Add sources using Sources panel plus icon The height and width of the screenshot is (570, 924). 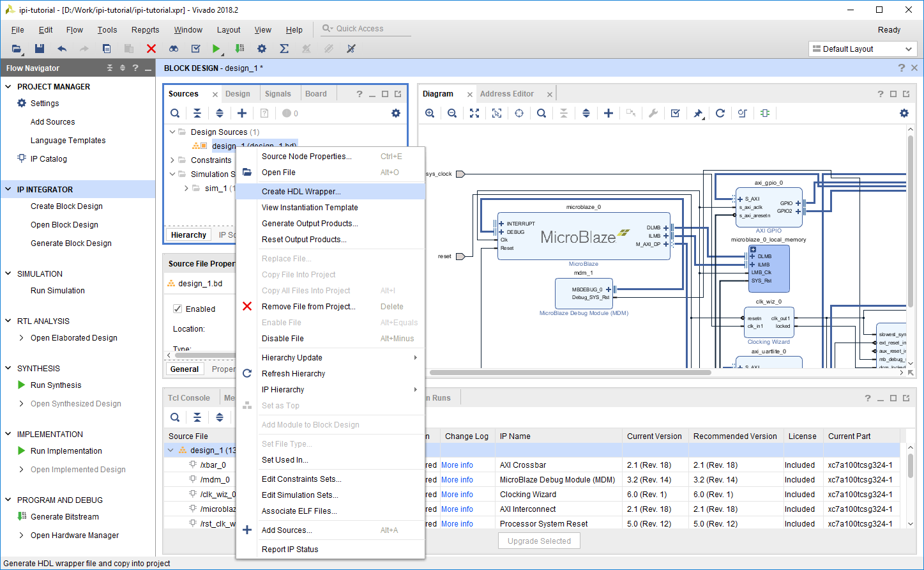click(x=242, y=113)
